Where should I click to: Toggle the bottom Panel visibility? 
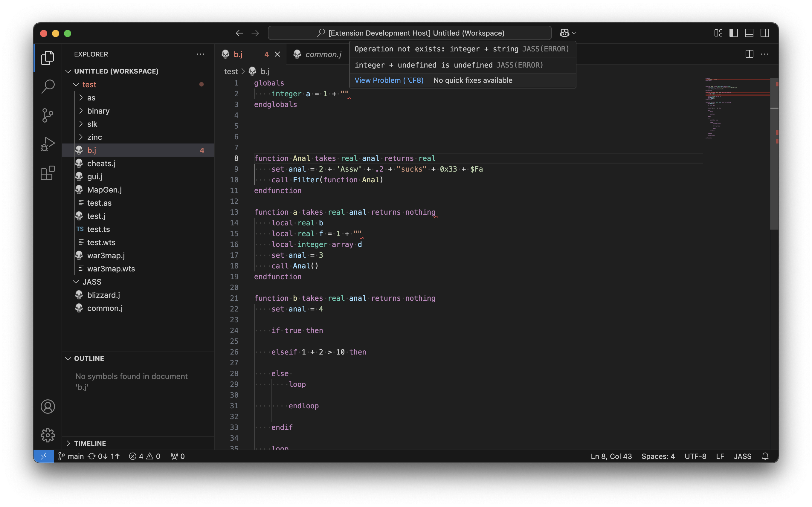point(749,33)
